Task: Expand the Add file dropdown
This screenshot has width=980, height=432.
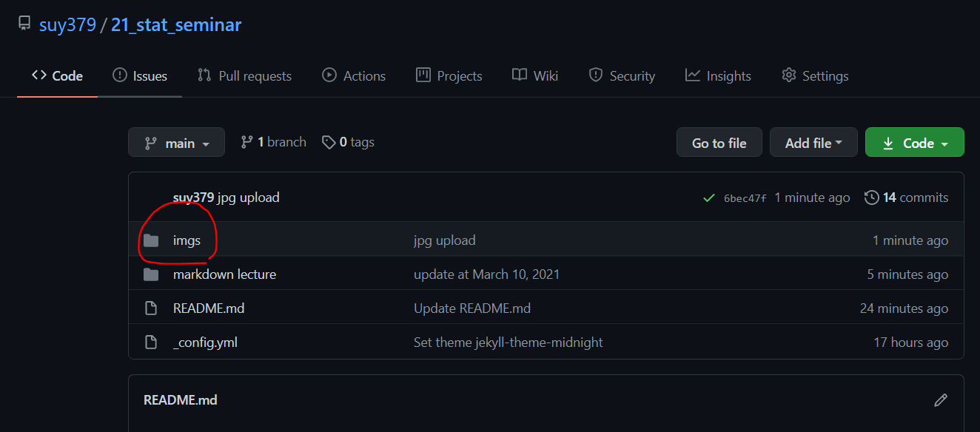Action: (813, 143)
